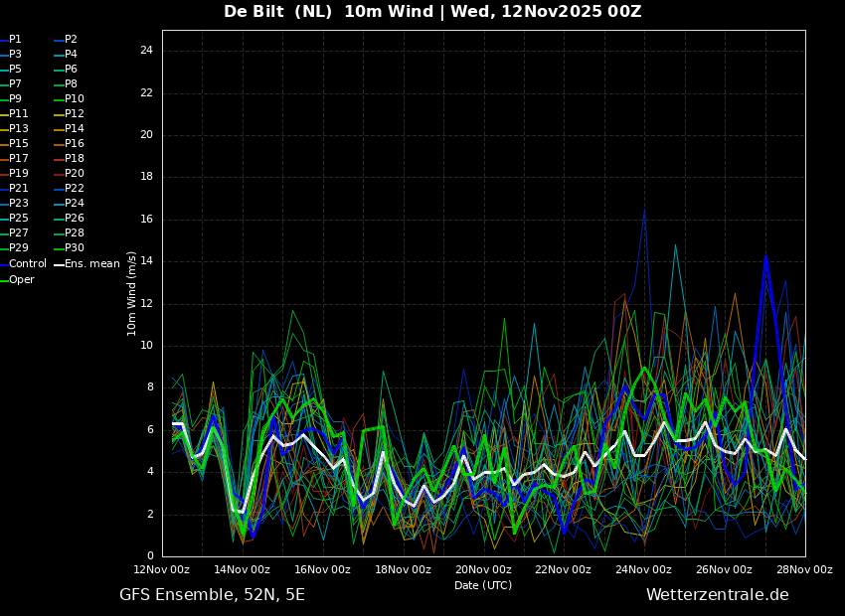Click the P18 legend entry

pos(75,159)
